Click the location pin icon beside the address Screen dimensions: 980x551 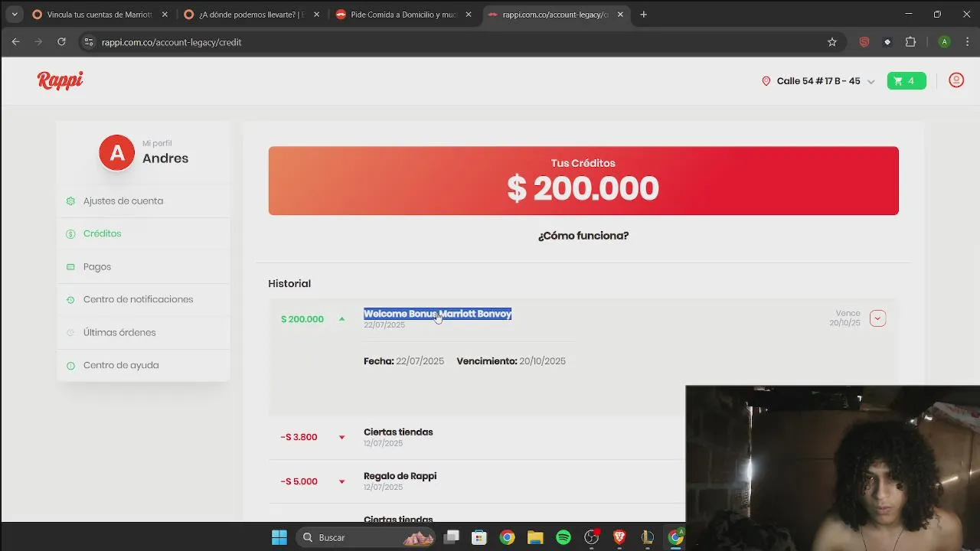tap(766, 81)
